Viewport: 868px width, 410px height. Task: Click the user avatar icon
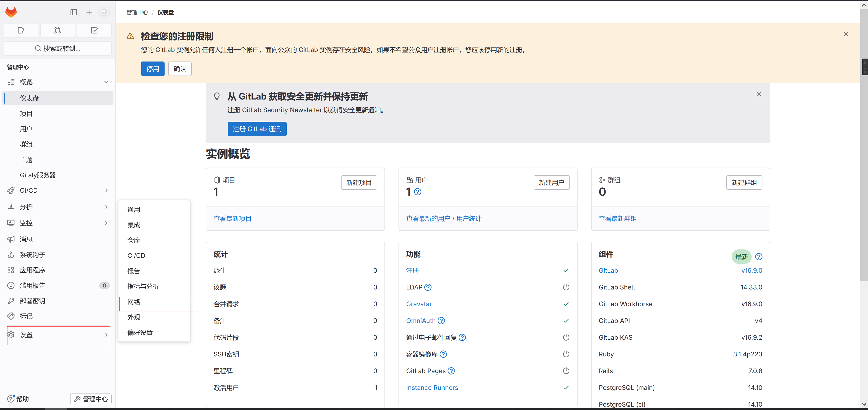coord(104,12)
